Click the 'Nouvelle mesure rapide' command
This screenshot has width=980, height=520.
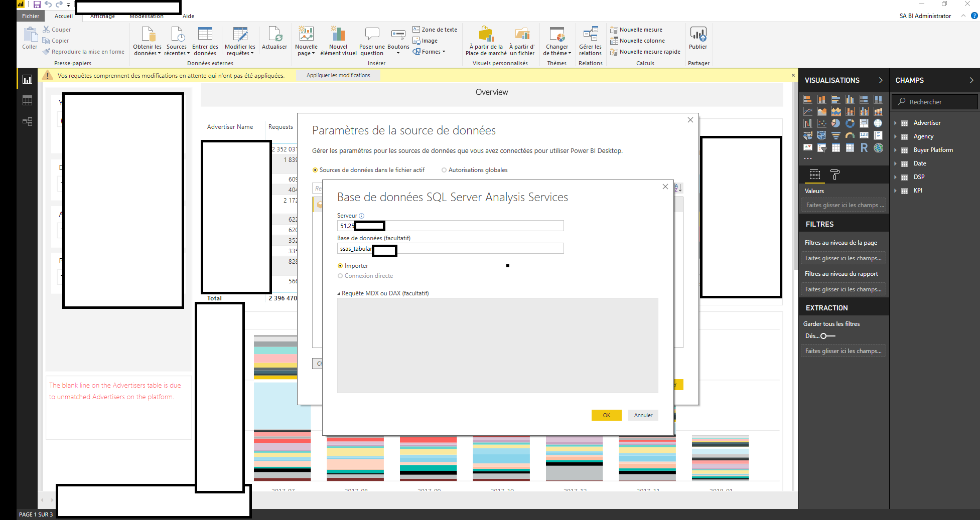tap(645, 52)
